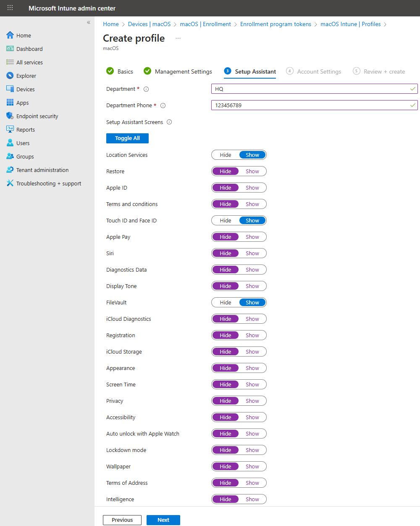This screenshot has height=526, width=420.
Task: Click the Department Phone info icon
Action: tap(163, 105)
